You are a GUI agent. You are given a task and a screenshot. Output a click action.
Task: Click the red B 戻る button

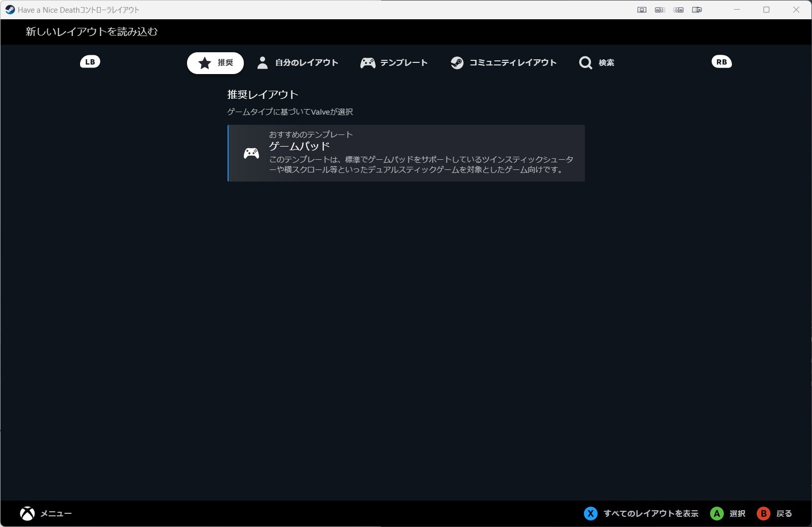click(774, 514)
